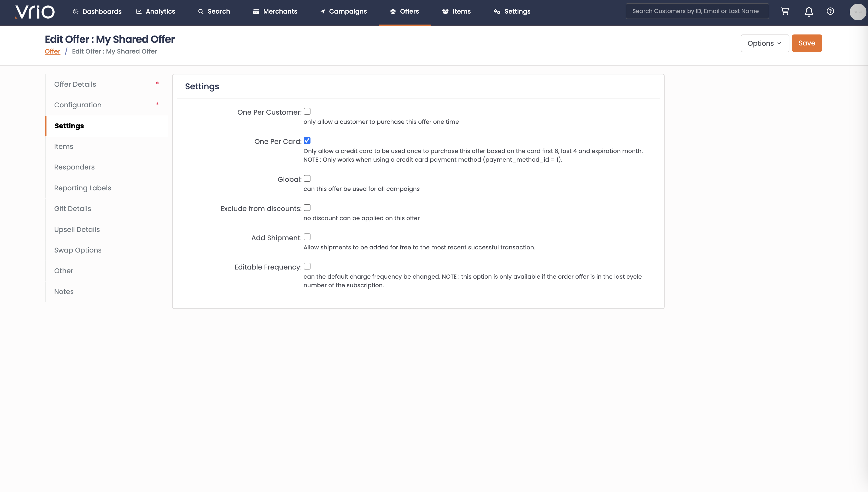
Task: Save the offer
Action: click(807, 43)
